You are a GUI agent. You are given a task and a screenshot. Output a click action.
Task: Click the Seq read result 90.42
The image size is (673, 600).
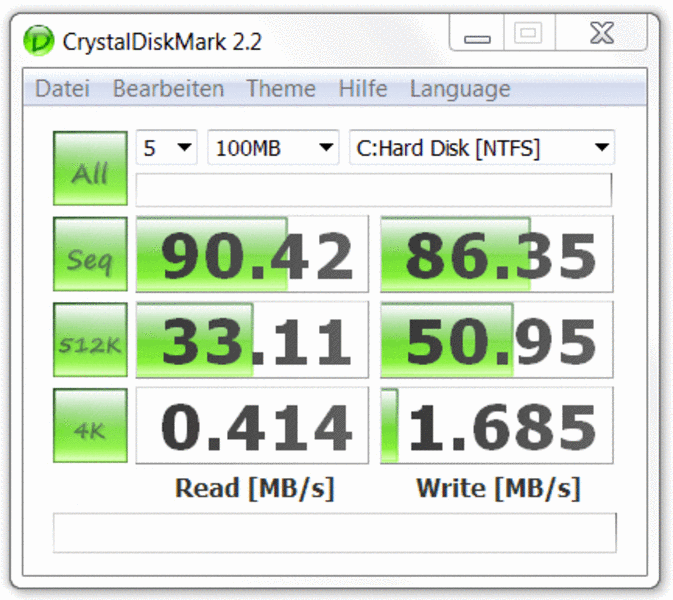tap(252, 254)
